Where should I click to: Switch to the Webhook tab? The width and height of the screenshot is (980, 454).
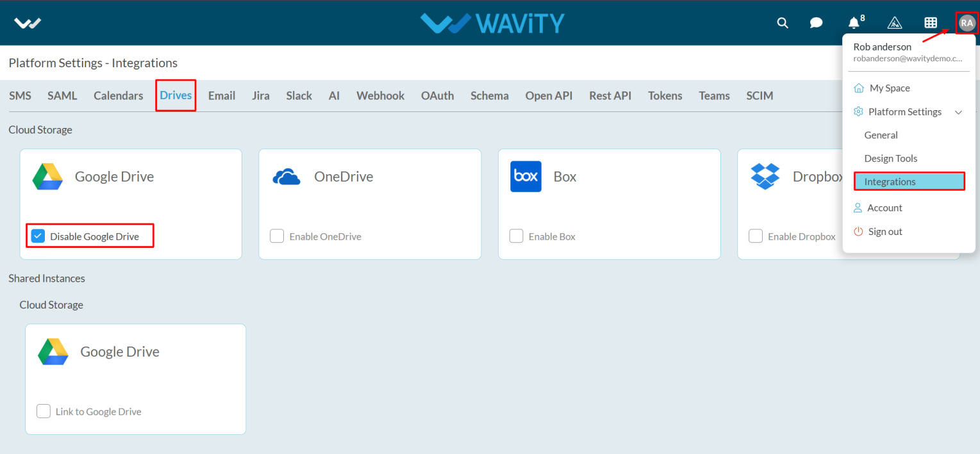coord(381,95)
